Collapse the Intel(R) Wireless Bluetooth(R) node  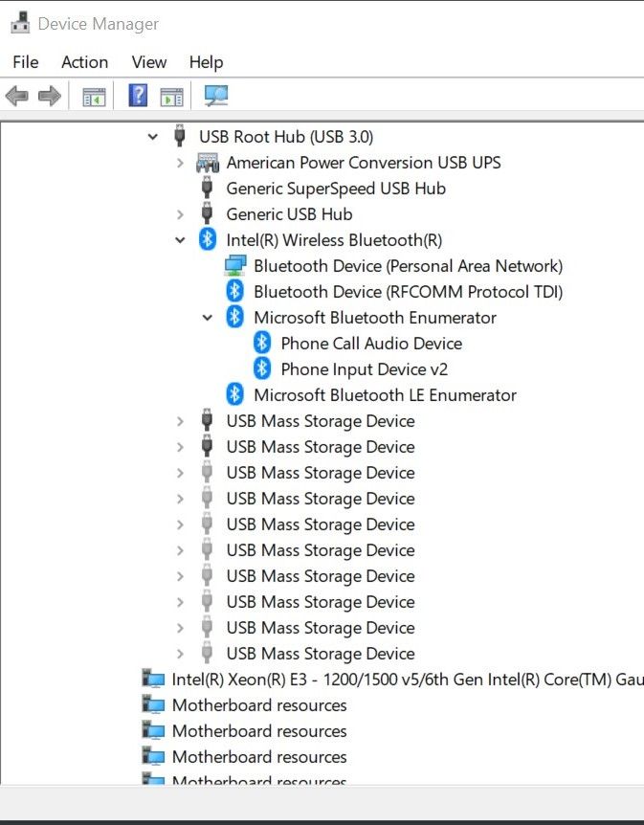click(x=180, y=240)
